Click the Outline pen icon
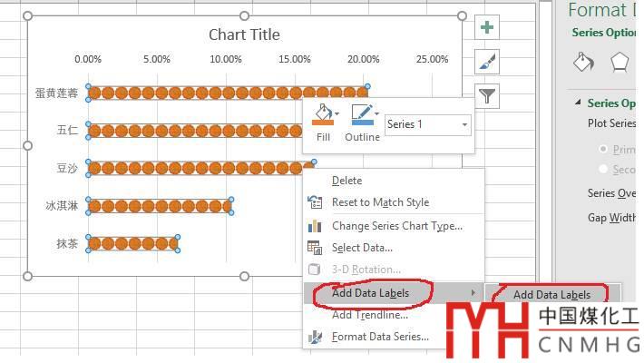Image resolution: width=644 pixels, height=363 pixels. [x=360, y=115]
